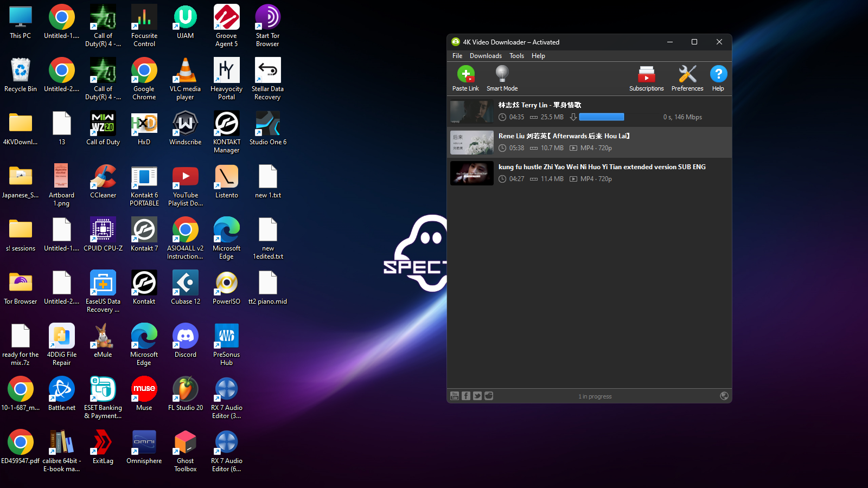This screenshot has width=868, height=488.
Task: Open Subscriptions in 4K Video Downloader
Action: coord(646,79)
